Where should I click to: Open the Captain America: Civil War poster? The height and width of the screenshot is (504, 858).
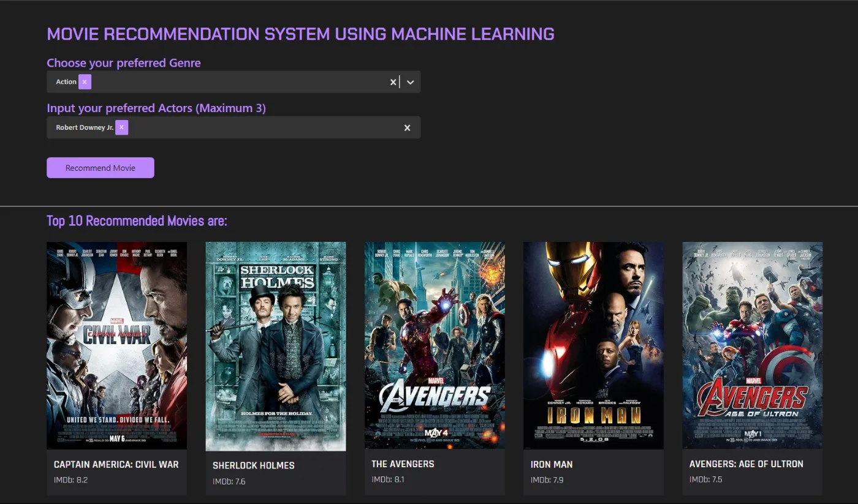pos(116,345)
